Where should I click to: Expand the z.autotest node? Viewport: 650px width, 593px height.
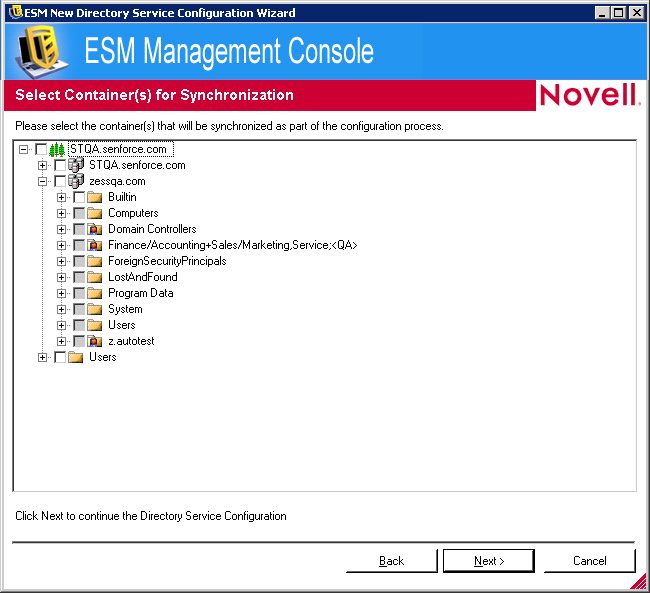[61, 341]
